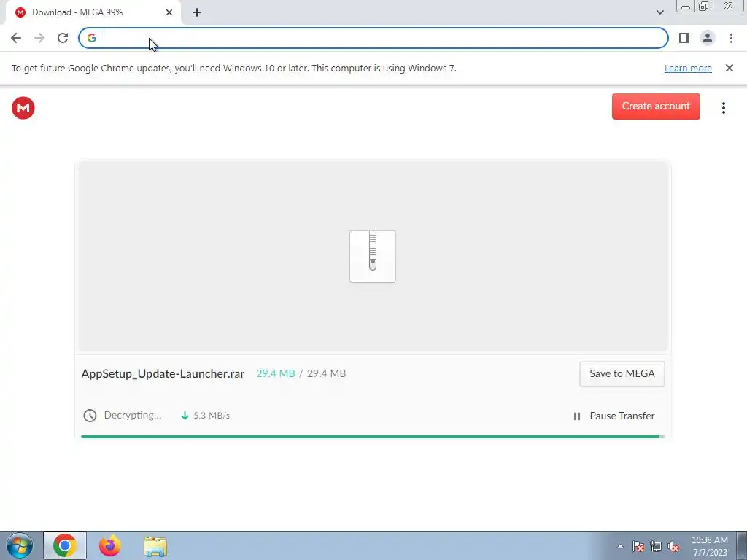Click the muted volume tray icon

(673, 547)
